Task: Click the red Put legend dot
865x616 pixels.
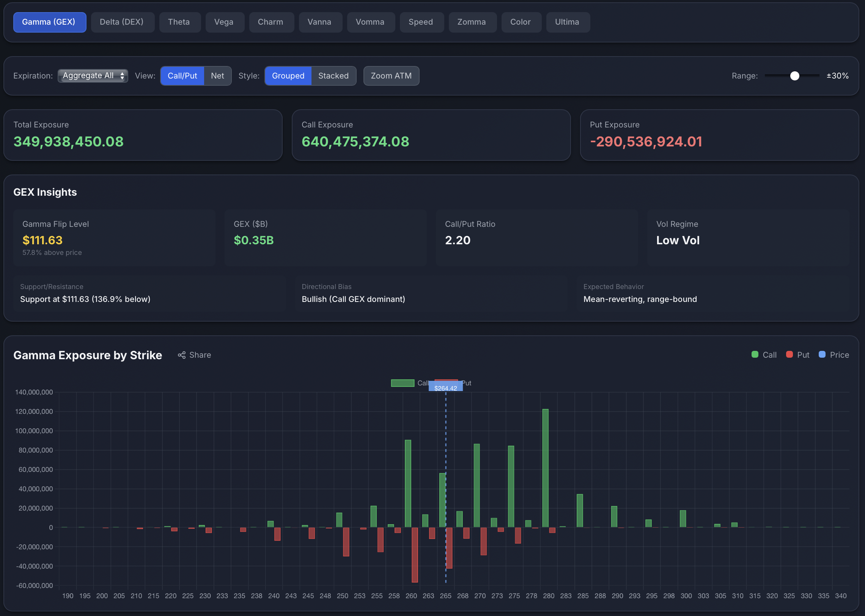Action: 790,355
